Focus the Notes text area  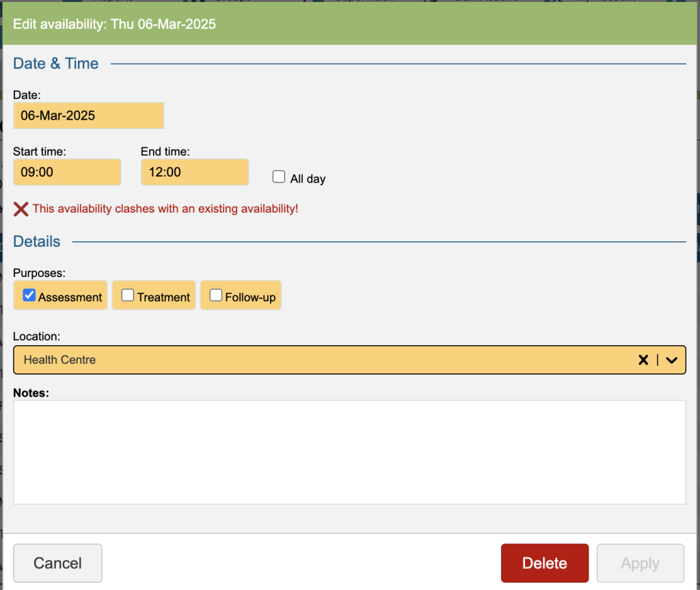pos(349,452)
